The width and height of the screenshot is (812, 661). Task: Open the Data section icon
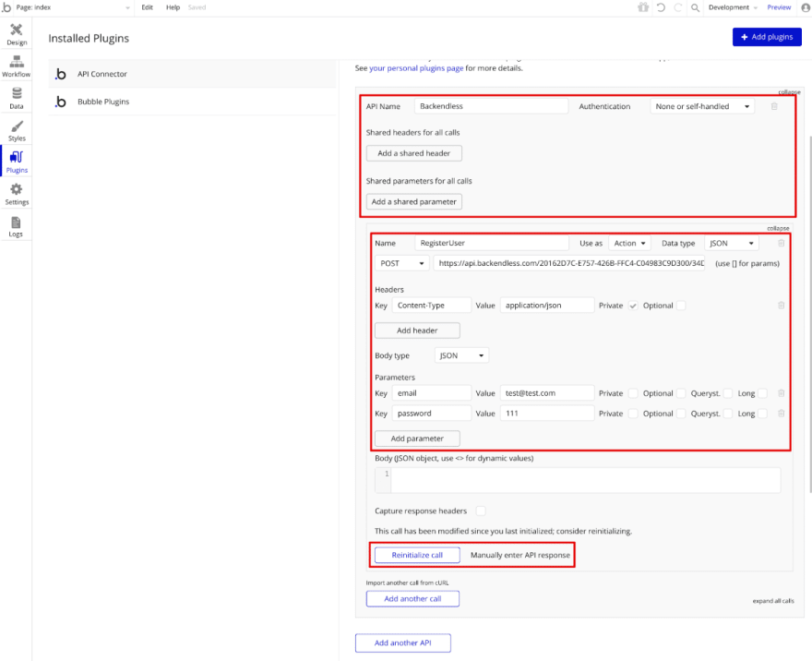(x=17, y=93)
